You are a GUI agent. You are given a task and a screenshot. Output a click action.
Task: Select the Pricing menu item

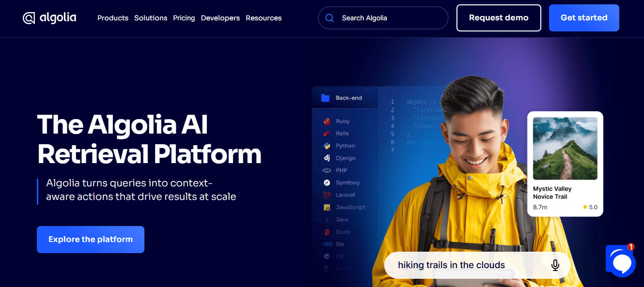click(x=184, y=18)
